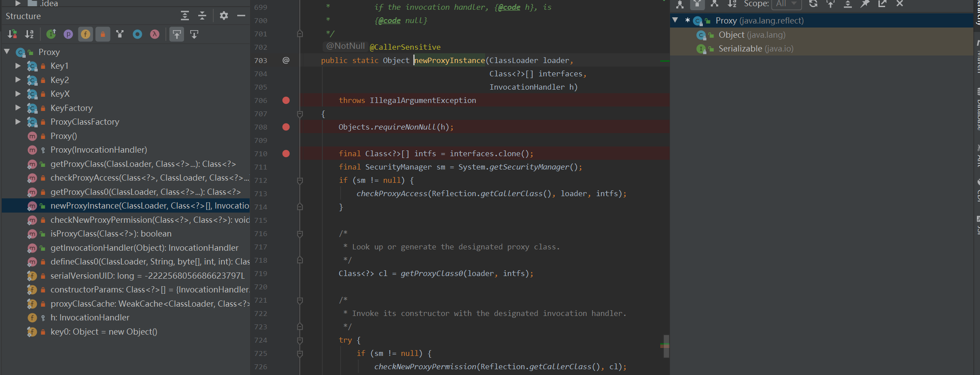Toggle blue circle filter in Structure toolbar

point(137,34)
